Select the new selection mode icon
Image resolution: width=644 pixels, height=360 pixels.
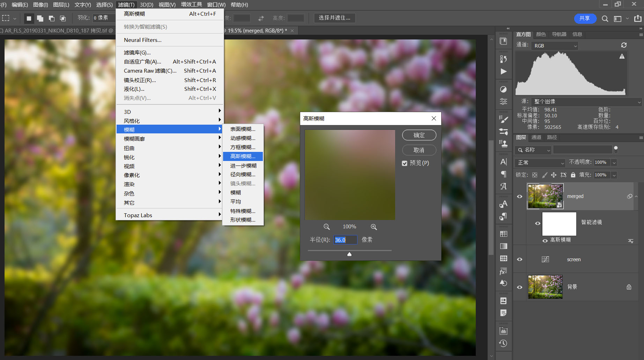point(29,18)
